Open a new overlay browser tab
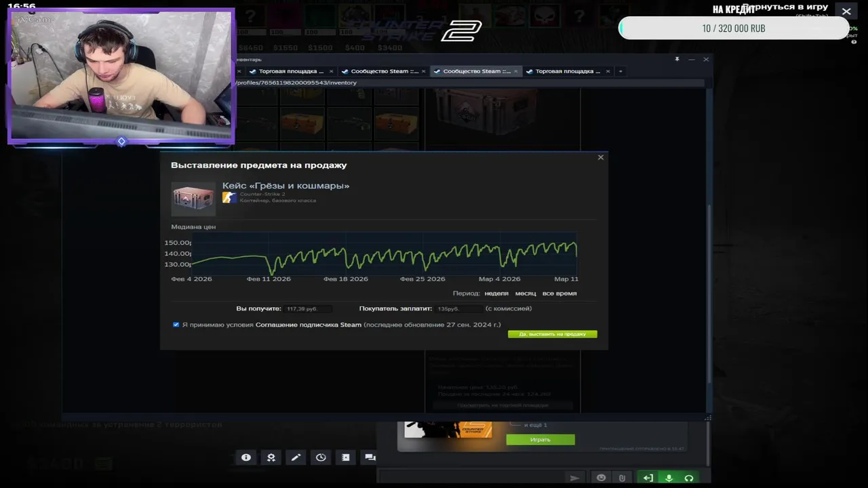This screenshot has height=488, width=868. click(620, 71)
